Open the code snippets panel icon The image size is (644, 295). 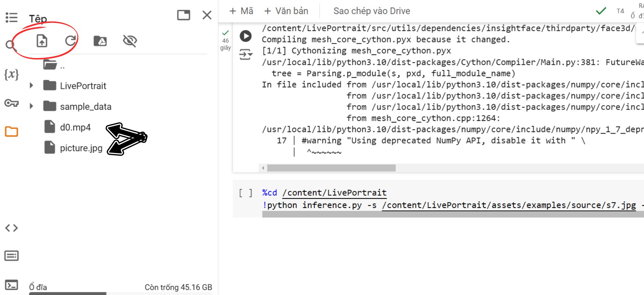(11, 228)
